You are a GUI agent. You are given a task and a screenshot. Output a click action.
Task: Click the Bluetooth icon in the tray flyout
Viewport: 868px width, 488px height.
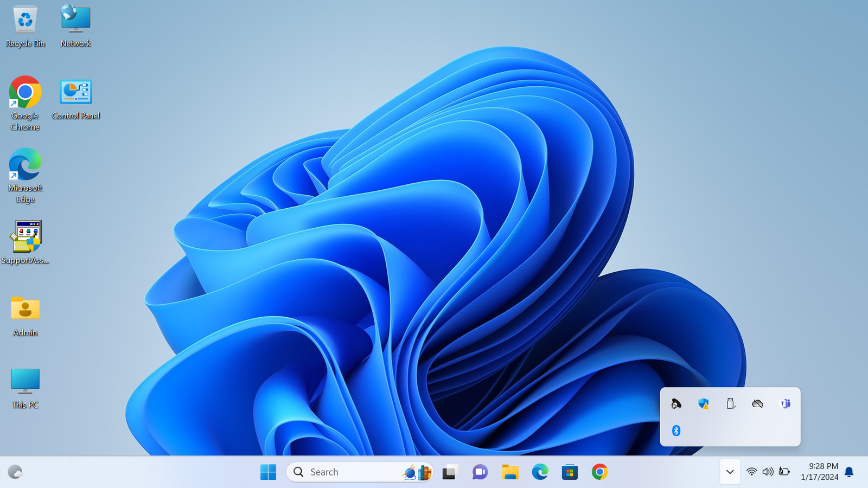(676, 431)
